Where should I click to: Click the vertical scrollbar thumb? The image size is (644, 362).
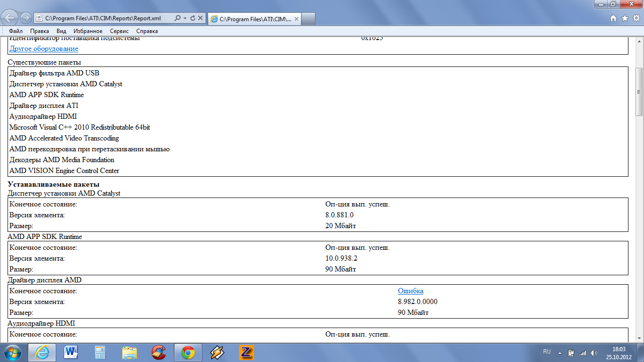[639, 92]
